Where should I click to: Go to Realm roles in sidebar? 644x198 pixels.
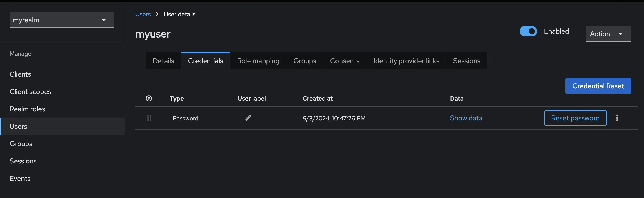pos(27,109)
